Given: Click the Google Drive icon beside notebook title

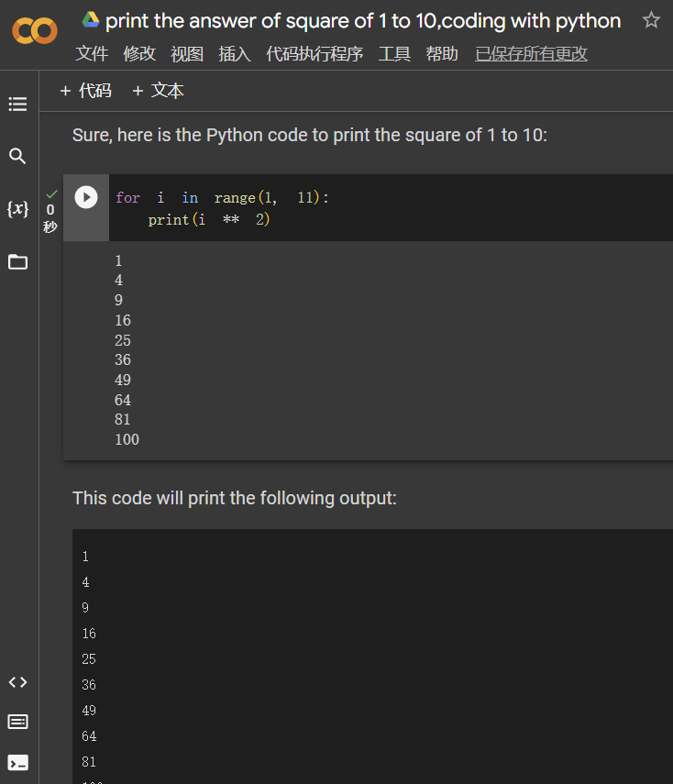Looking at the screenshot, I should click(91, 20).
